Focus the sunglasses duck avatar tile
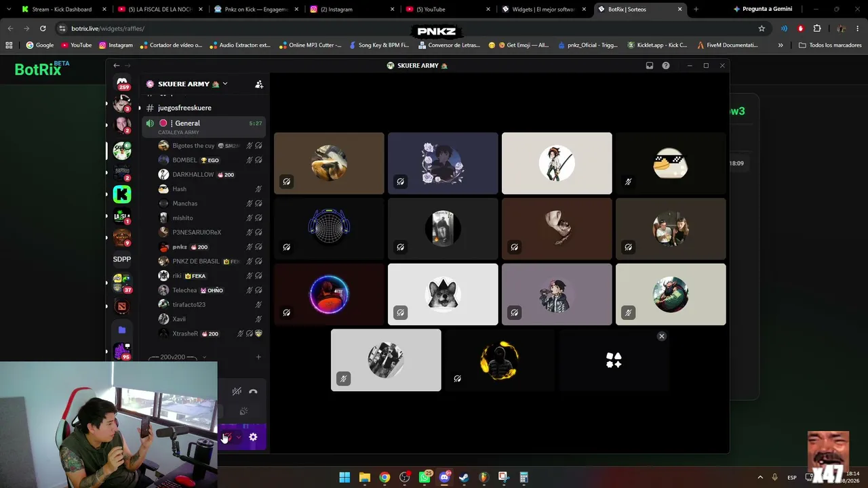 pos(671,163)
